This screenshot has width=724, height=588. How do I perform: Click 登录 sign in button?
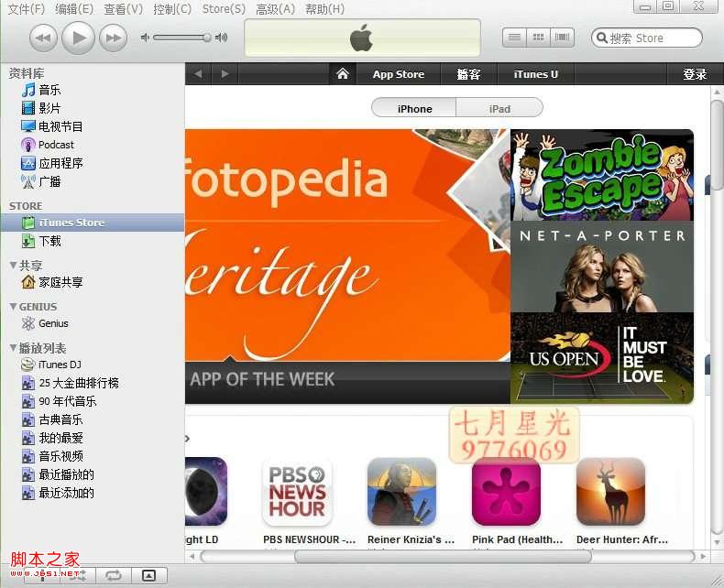coord(695,74)
